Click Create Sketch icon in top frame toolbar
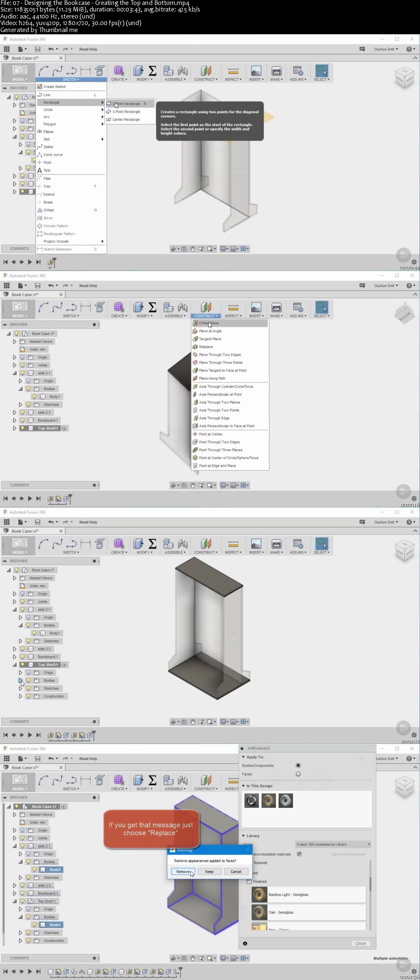This screenshot has width=420, height=980. tap(100, 71)
